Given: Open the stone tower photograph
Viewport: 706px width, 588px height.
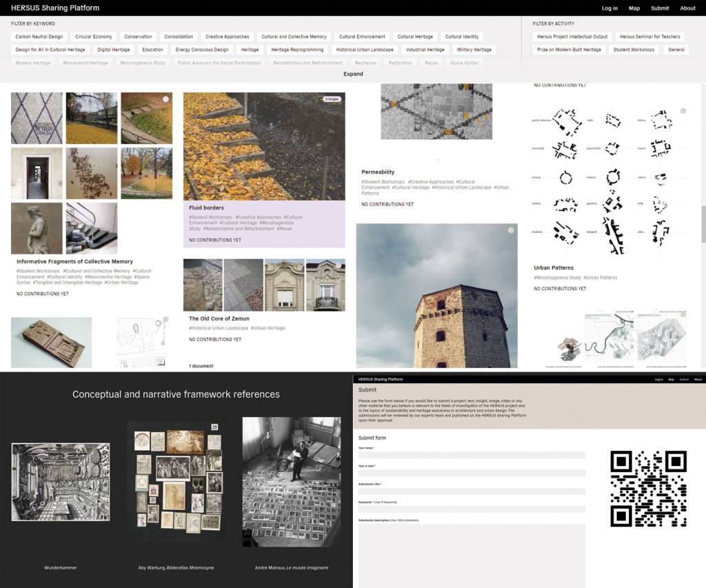Looking at the screenshot, I should coord(436,296).
